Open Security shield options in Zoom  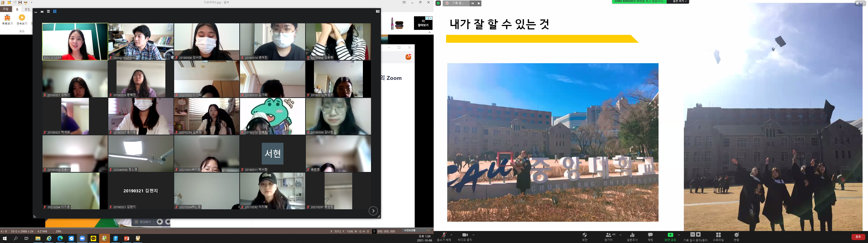click(585, 237)
